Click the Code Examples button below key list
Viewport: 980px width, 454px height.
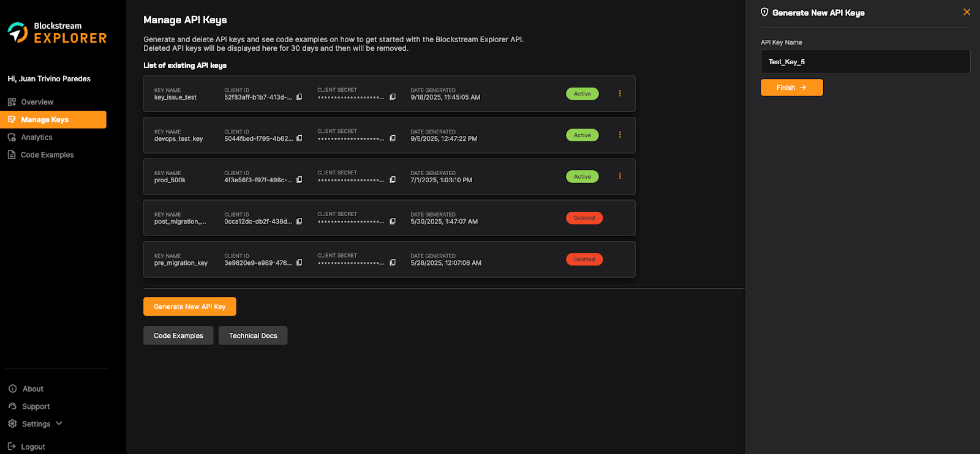[x=178, y=335]
